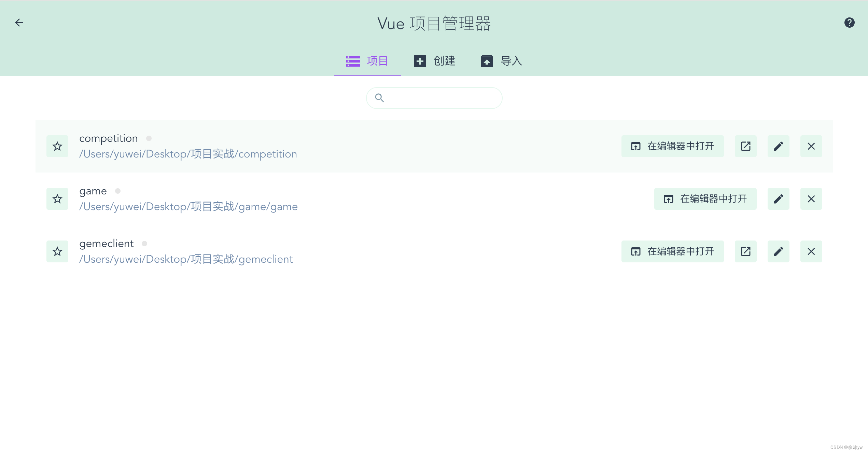
Task: Open the 创建 tab
Action: 434,61
